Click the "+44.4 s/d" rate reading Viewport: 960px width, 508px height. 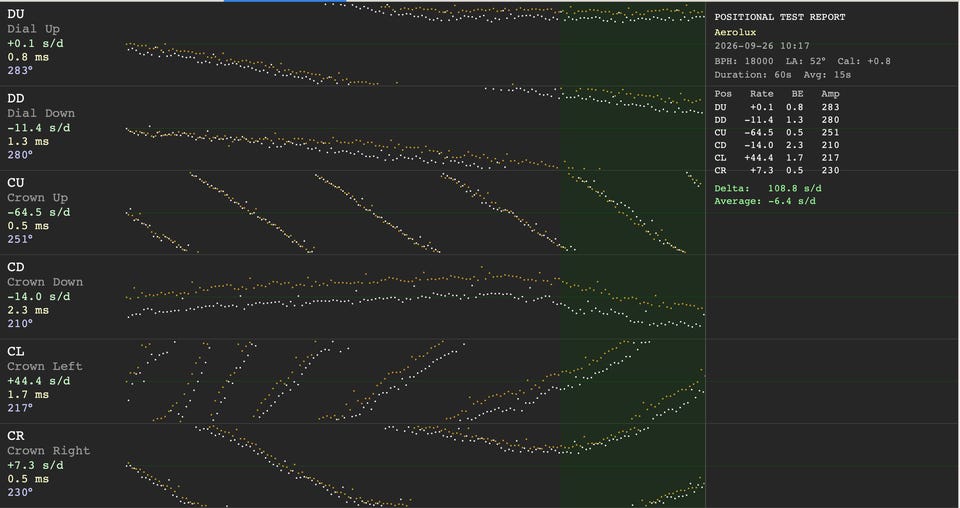click(39, 381)
